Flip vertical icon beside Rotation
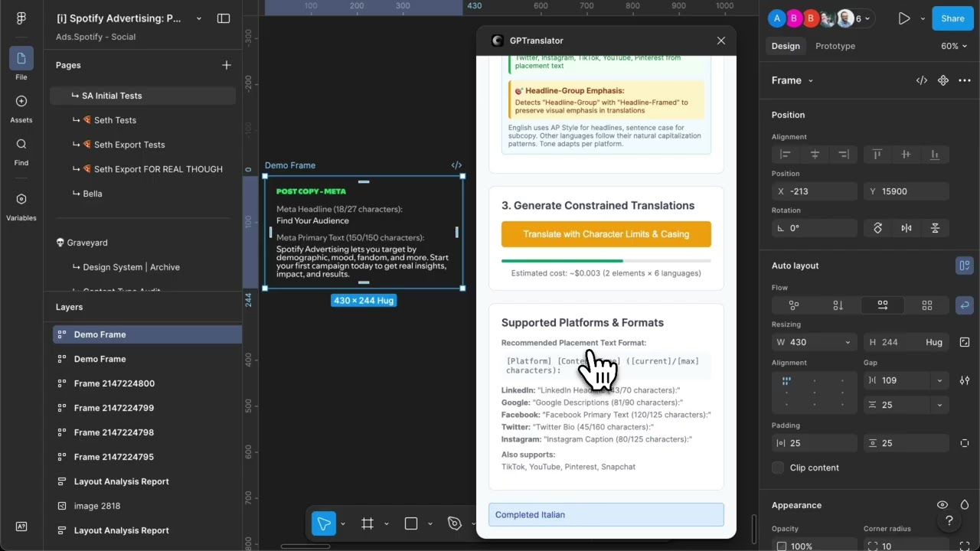The image size is (980, 551). point(936,228)
